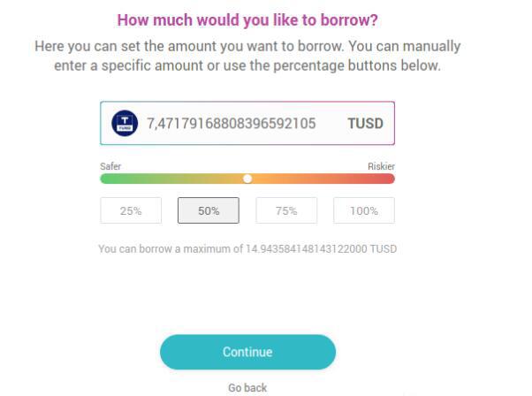Choose the 75% percentage button
The width and height of the screenshot is (532, 396).
pyautogui.click(x=286, y=210)
